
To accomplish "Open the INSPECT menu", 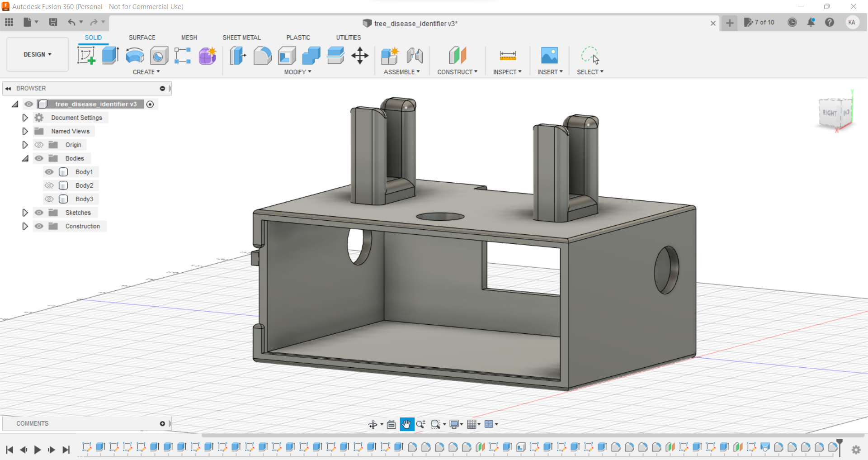I will 507,72.
